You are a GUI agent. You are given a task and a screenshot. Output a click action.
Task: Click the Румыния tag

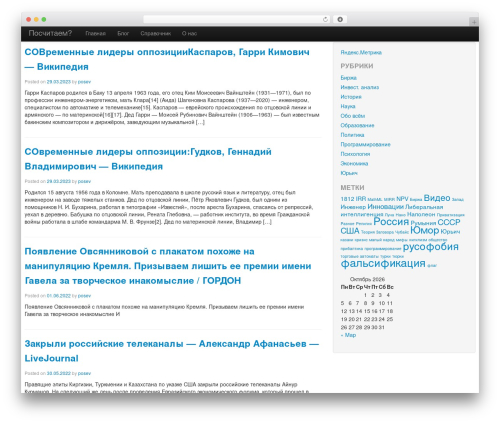tap(423, 223)
